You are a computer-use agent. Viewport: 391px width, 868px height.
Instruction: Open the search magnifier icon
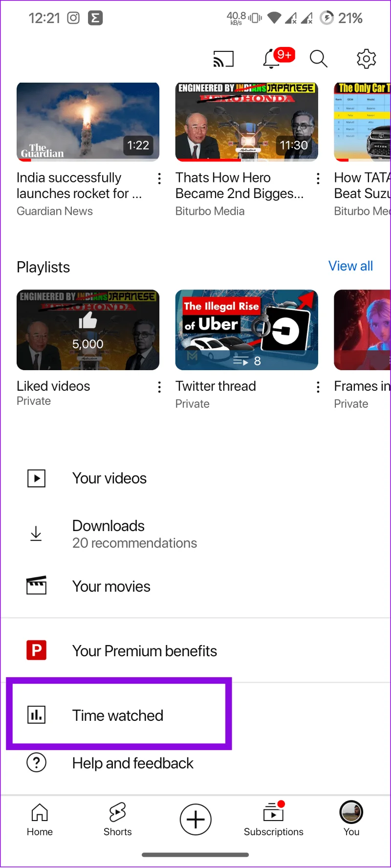318,59
